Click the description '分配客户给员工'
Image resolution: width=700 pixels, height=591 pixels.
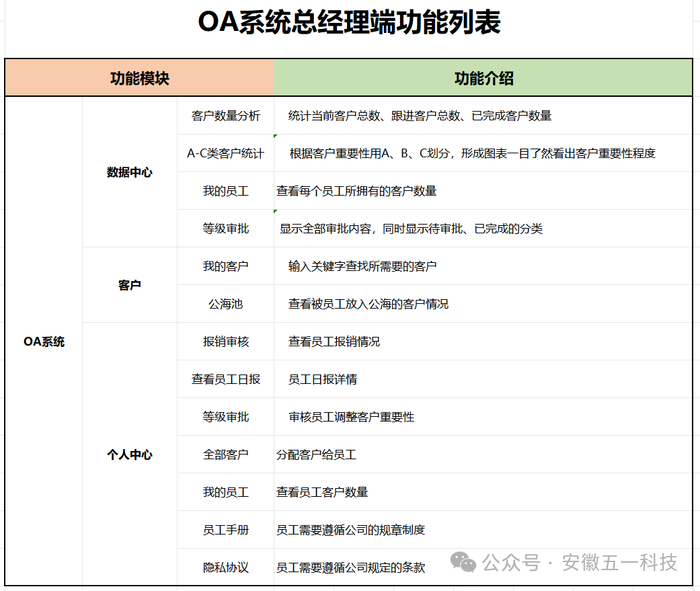coord(316,455)
